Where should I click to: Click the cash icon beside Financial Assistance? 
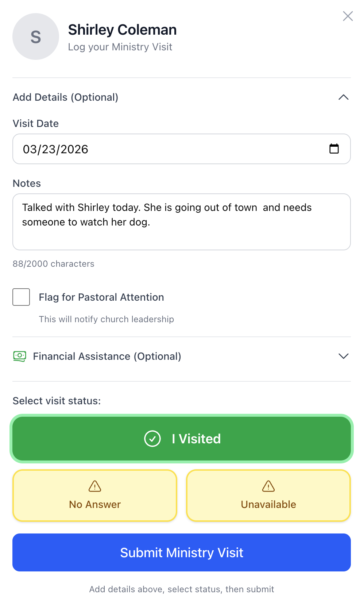point(20,357)
